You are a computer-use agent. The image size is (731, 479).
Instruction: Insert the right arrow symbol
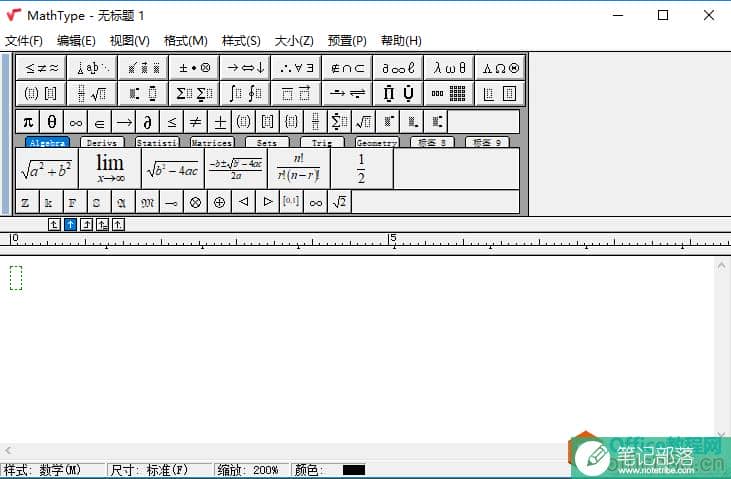124,122
